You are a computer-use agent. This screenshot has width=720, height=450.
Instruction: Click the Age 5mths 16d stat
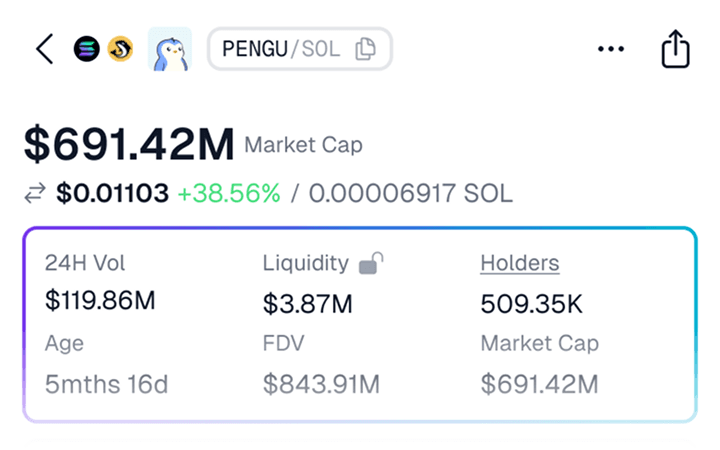[107, 364]
